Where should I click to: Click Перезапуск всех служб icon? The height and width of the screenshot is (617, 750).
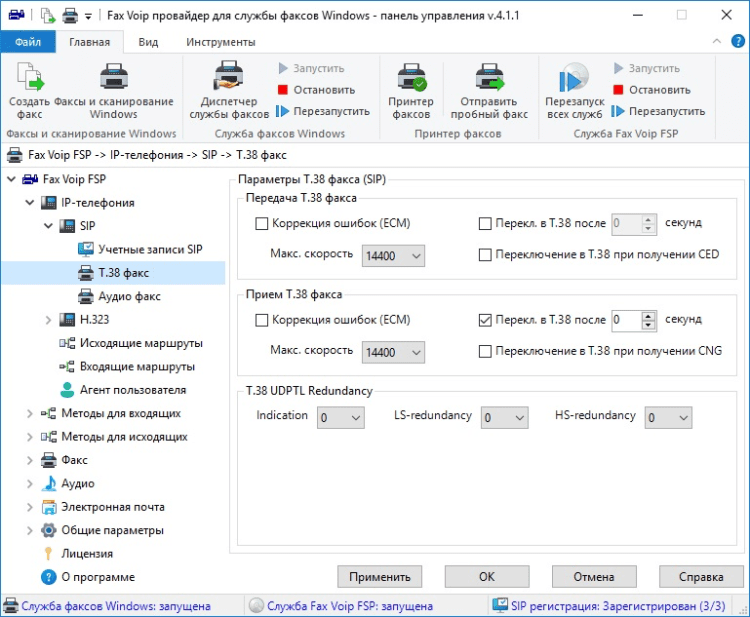pyautogui.click(x=574, y=77)
